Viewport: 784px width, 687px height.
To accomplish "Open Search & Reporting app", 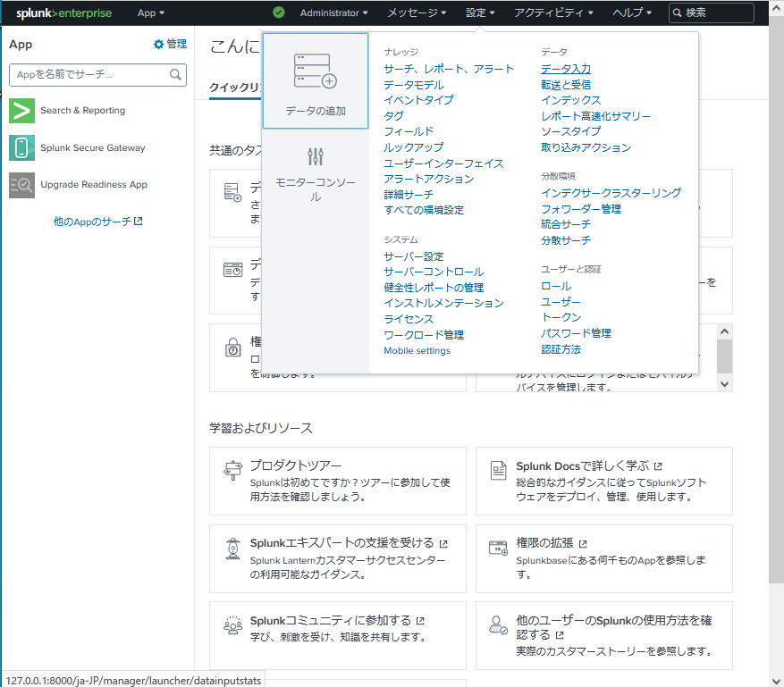I will (x=82, y=111).
